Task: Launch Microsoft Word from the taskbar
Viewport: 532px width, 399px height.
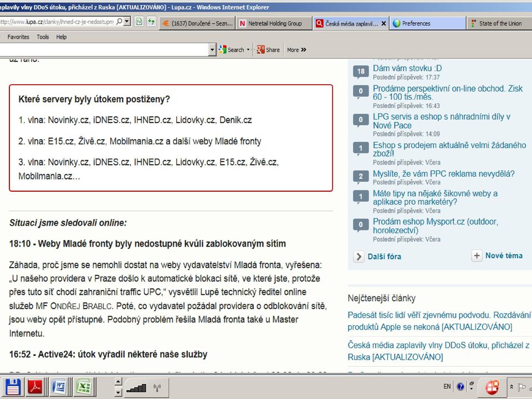Action: click(x=59, y=387)
